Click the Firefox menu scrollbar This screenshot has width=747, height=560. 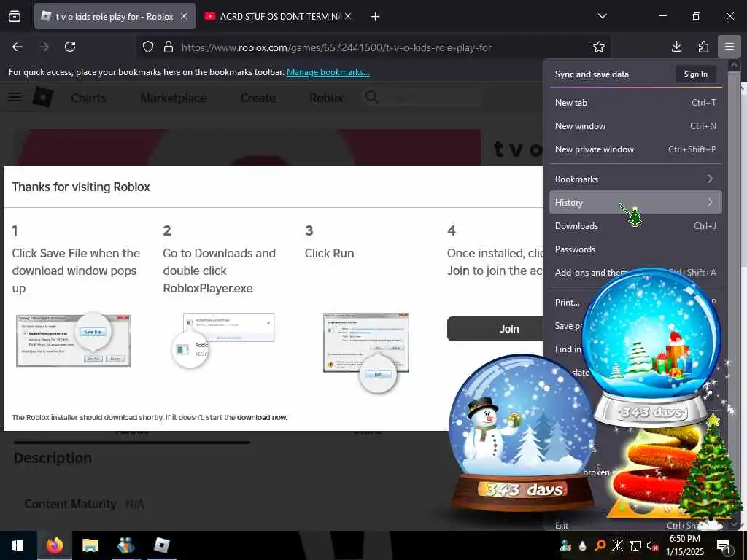pyautogui.click(x=734, y=295)
